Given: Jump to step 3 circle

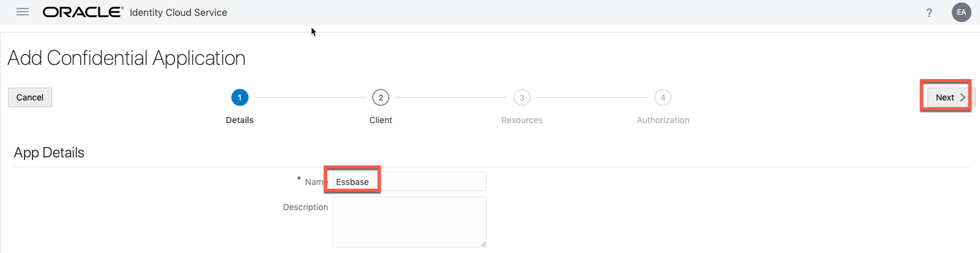Looking at the screenshot, I should coord(522,97).
